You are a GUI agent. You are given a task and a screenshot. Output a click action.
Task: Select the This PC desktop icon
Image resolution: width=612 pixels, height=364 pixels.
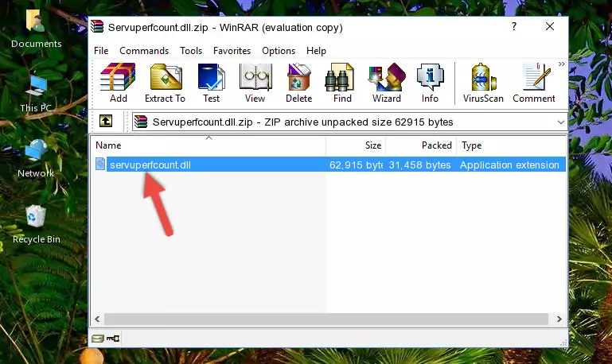(x=36, y=94)
